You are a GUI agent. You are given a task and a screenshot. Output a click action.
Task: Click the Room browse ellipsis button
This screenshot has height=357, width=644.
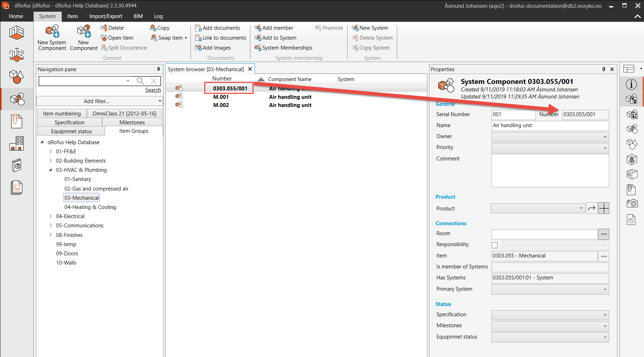[x=604, y=234]
